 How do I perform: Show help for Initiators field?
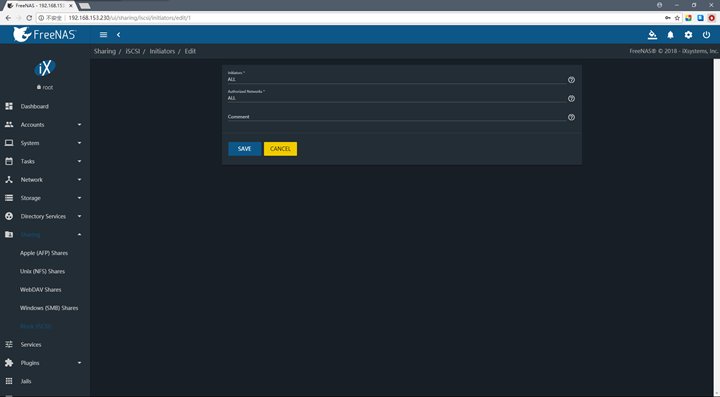571,80
